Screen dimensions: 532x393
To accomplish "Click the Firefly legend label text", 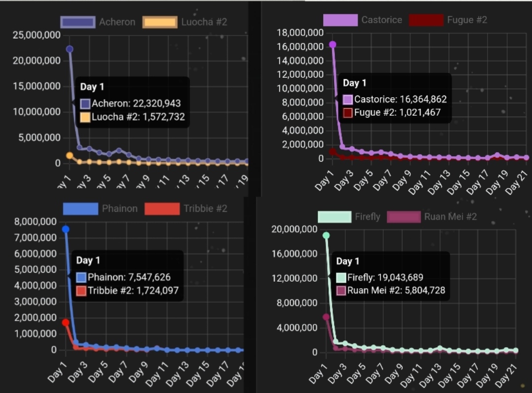I will pyautogui.click(x=367, y=217).
